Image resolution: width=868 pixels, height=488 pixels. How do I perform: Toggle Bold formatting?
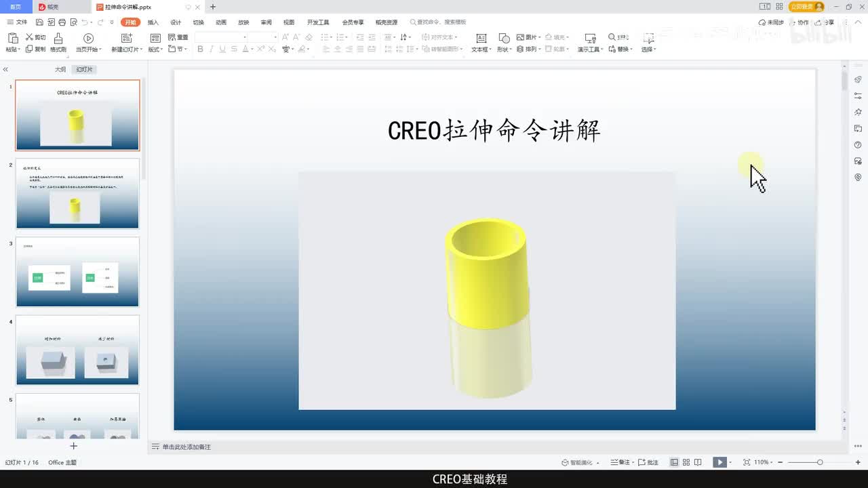[x=200, y=49]
